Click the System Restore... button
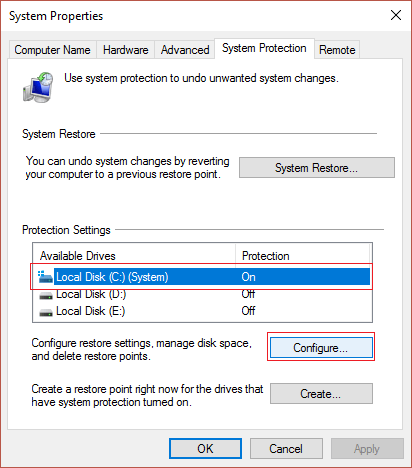The height and width of the screenshot is (468, 412). click(317, 168)
